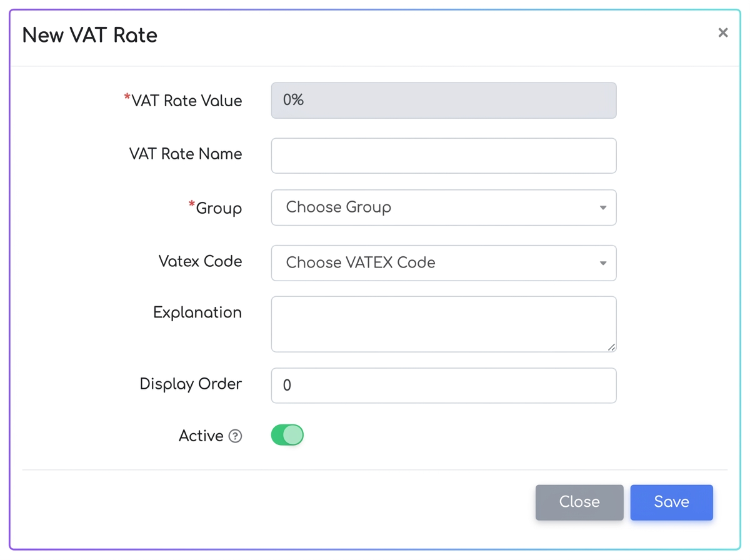The width and height of the screenshot is (750, 560).
Task: Click the VAT Rate Value field showing 0%
Action: click(444, 101)
